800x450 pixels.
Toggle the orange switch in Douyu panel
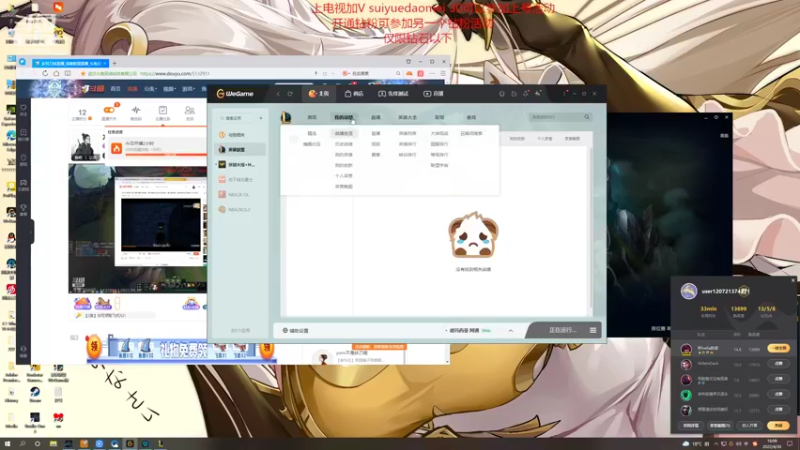(109, 110)
